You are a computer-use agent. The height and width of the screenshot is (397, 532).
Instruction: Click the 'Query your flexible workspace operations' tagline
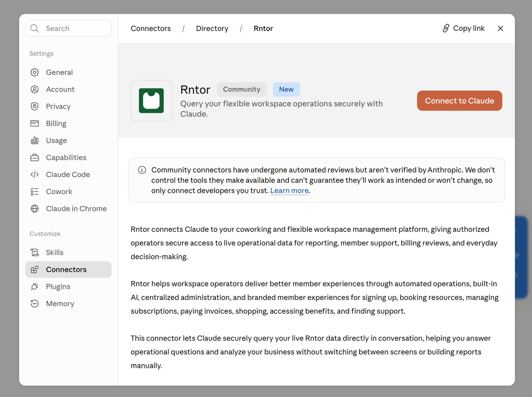281,109
